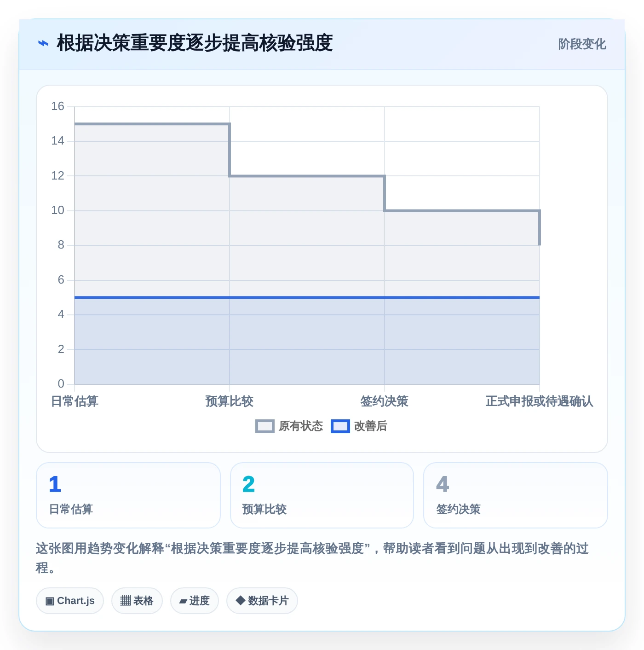Select the 数据卡片 tag chip
The height and width of the screenshot is (650, 644).
262,601
